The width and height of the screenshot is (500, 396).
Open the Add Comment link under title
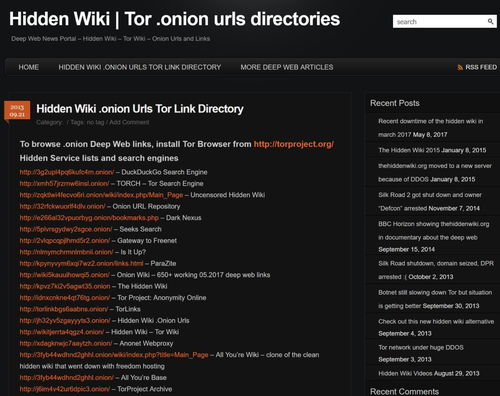pos(129,122)
